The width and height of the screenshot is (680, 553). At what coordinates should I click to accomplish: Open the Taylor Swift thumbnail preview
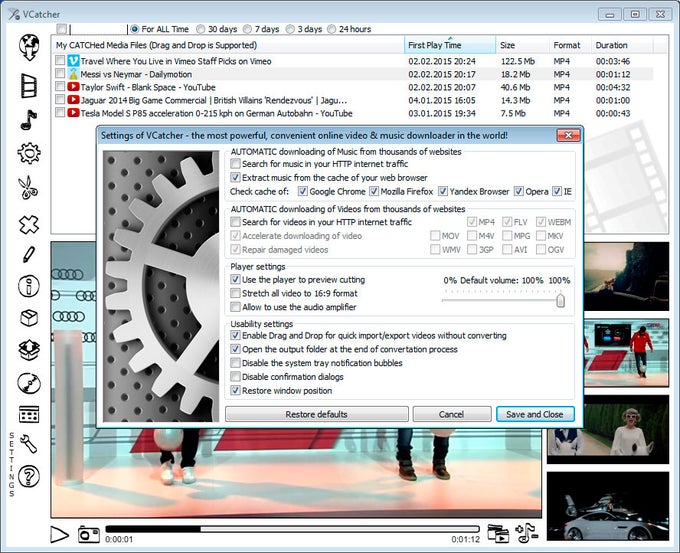pos(608,429)
